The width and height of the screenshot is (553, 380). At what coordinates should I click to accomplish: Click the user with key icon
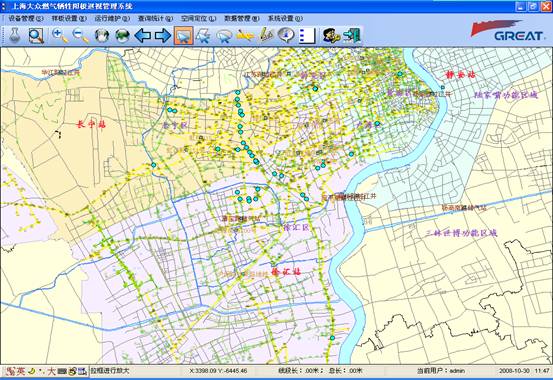331,36
